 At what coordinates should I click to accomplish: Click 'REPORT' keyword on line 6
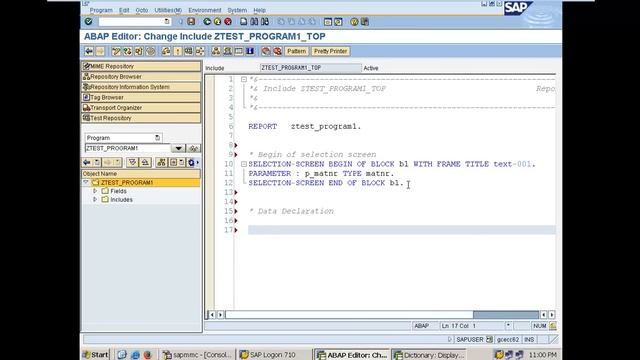pyautogui.click(x=262, y=127)
